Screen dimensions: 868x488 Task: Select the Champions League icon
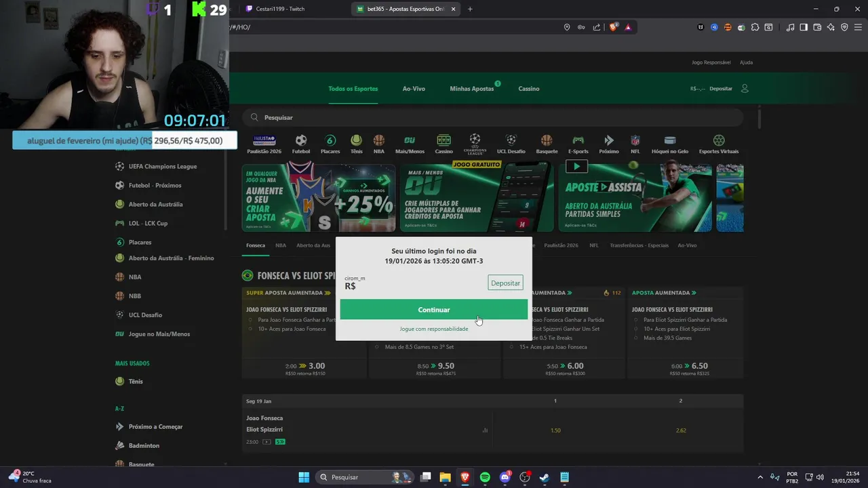point(475,144)
